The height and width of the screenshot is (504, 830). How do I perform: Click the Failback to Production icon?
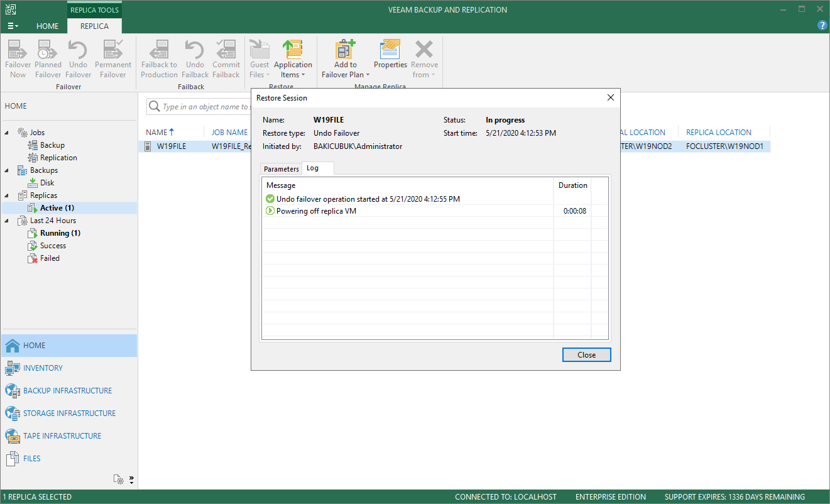point(160,59)
